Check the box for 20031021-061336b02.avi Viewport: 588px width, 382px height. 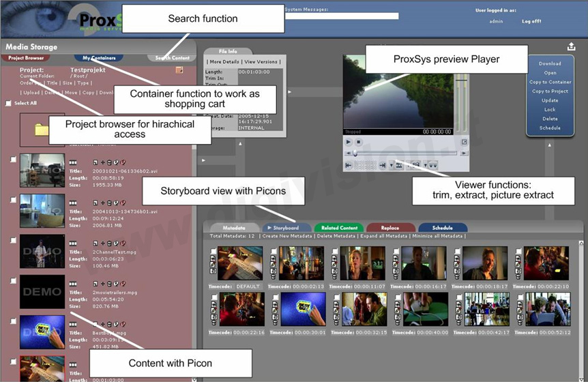click(13, 160)
